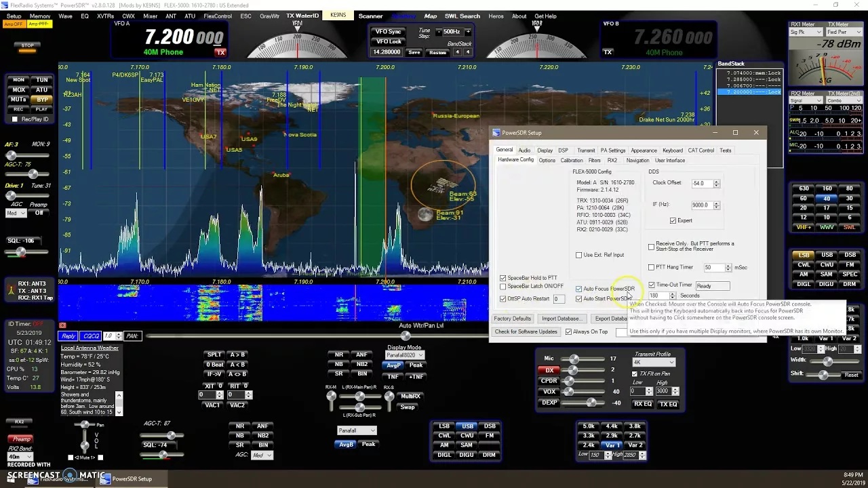Select the SWL band button

pyautogui.click(x=849, y=228)
